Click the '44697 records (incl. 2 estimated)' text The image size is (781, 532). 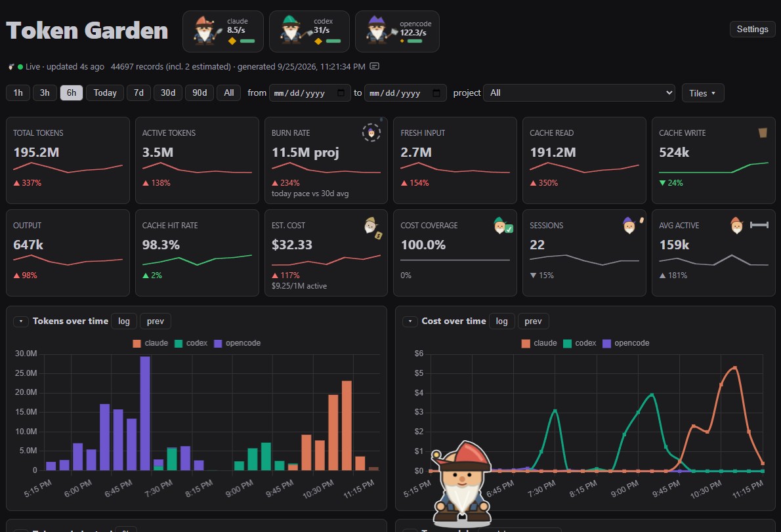171,67
